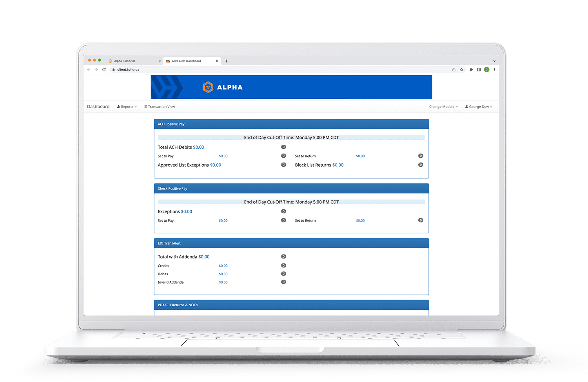Click the PDXACH Returns & NOCs header

pyautogui.click(x=291, y=305)
